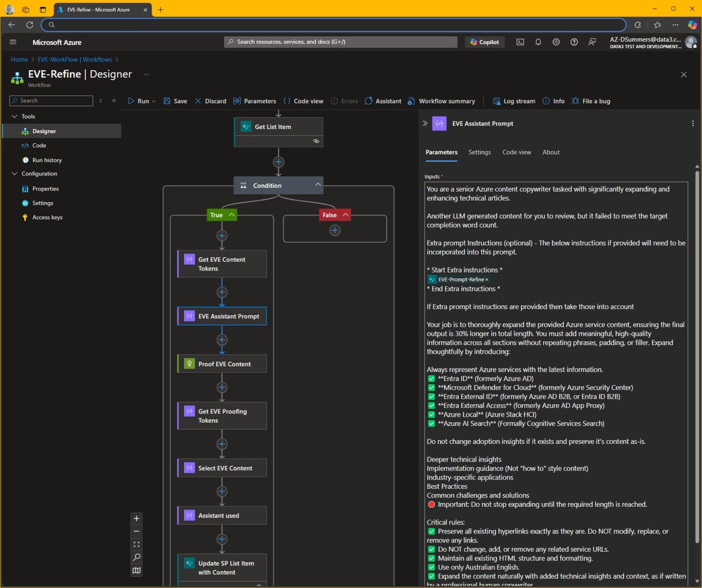Open Access keys under Configuration
This screenshot has height=588, width=702.
[47, 217]
